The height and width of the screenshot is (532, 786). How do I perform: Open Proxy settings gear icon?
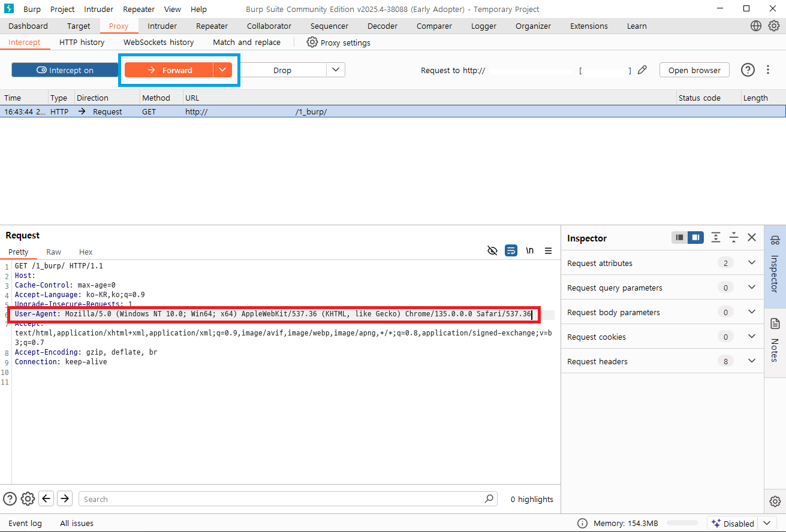coord(312,42)
